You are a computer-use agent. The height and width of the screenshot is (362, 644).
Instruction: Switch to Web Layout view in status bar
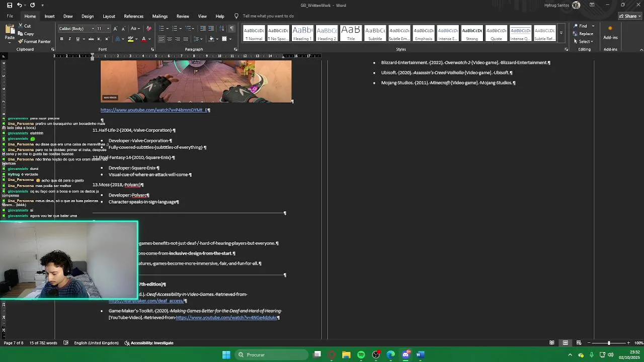point(579,343)
